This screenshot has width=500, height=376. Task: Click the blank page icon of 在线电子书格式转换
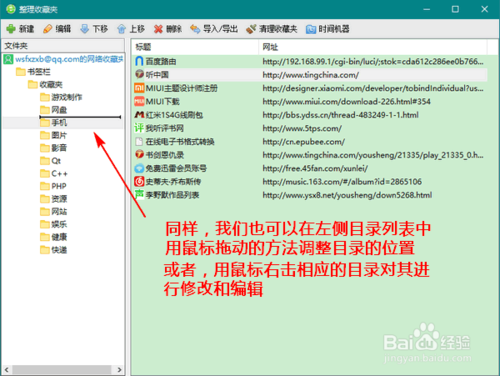coord(139,141)
